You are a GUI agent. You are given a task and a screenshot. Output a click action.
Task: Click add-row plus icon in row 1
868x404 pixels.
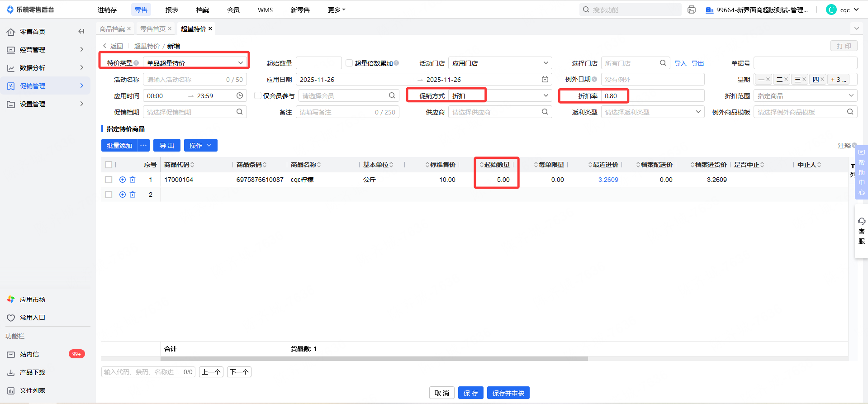[123, 180]
